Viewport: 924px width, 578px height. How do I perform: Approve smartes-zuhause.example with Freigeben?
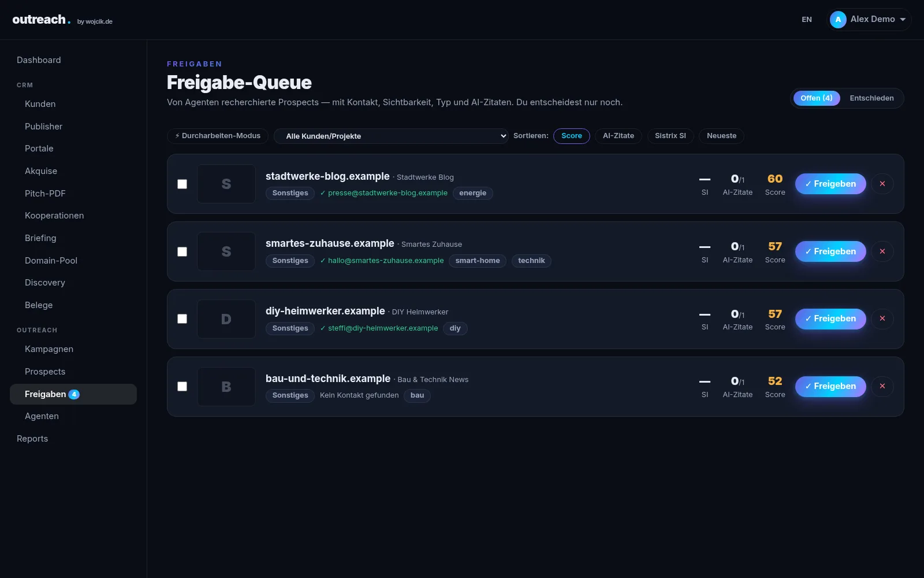click(x=830, y=251)
